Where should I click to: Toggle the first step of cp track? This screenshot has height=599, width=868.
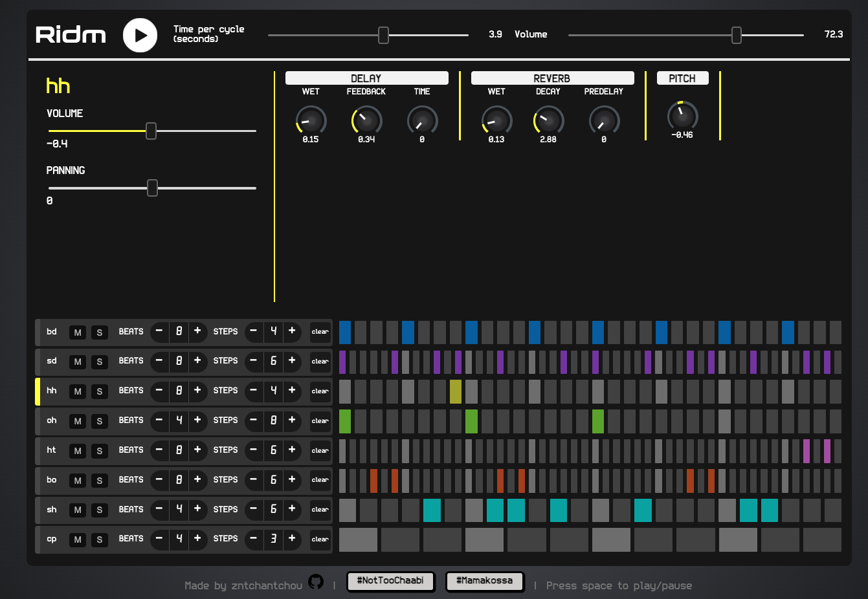(x=358, y=539)
